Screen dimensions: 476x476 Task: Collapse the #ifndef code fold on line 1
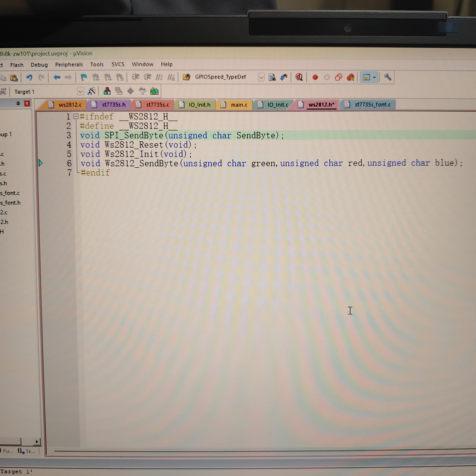(x=76, y=116)
